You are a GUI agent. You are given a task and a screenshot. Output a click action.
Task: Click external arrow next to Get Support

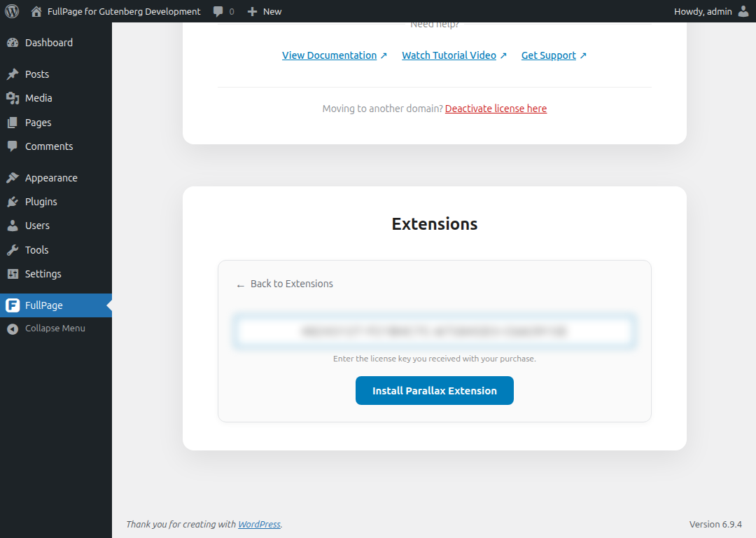pyautogui.click(x=583, y=55)
